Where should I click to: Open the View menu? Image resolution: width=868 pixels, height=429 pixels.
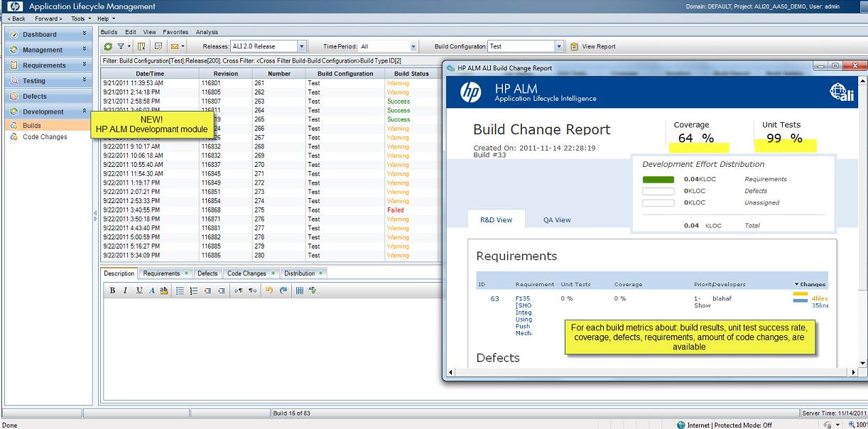149,32
